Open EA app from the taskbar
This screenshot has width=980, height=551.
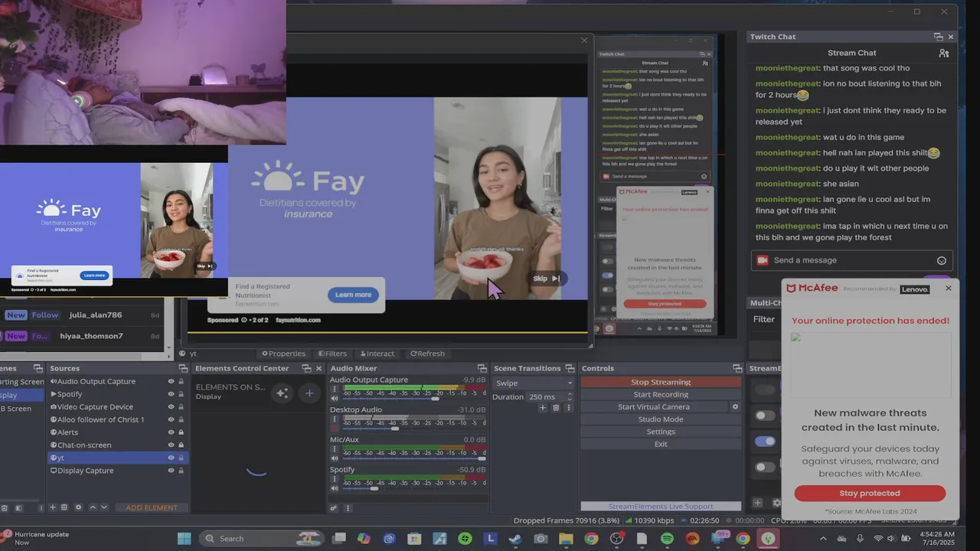click(692, 539)
